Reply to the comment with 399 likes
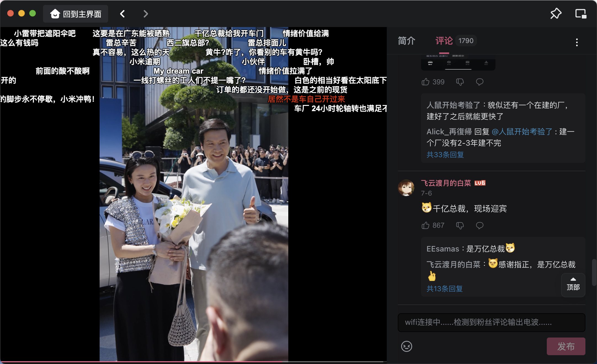This screenshot has height=364, width=597. [480, 82]
